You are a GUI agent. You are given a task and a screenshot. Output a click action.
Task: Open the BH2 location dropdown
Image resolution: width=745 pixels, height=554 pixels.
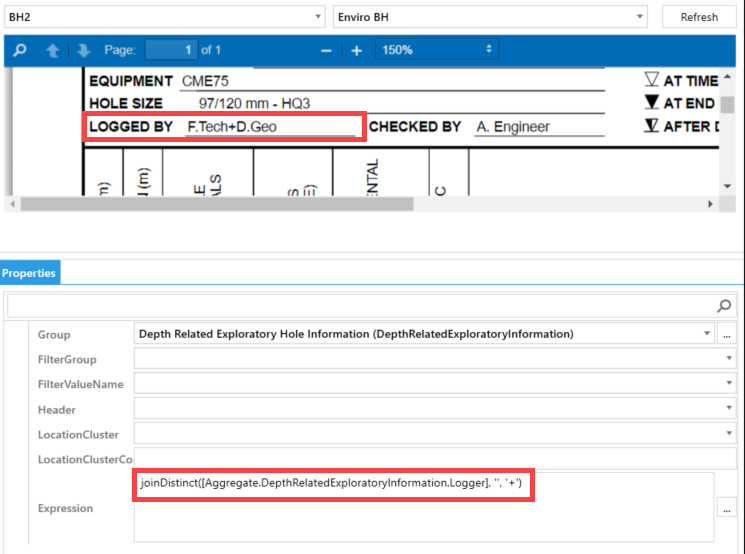coord(164,17)
